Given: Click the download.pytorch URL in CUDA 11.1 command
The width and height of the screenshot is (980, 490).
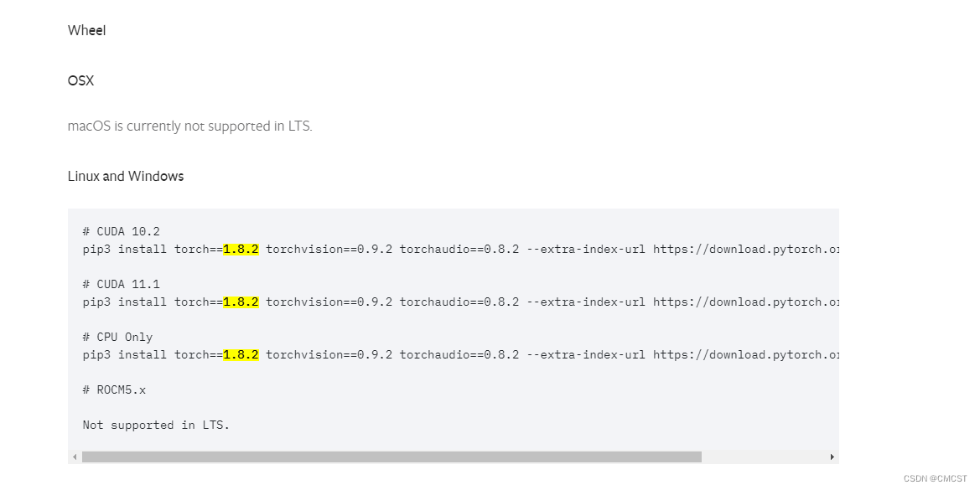Looking at the screenshot, I should click(745, 302).
